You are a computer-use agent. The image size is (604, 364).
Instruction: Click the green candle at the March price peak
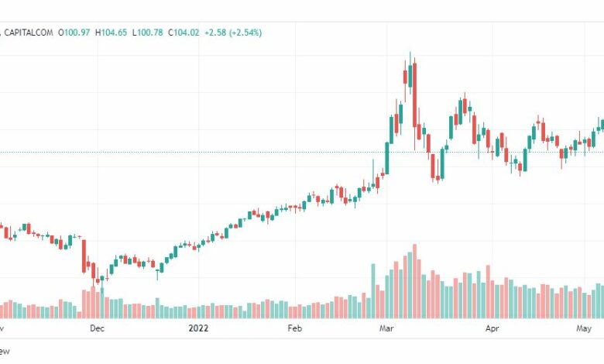coord(410,76)
